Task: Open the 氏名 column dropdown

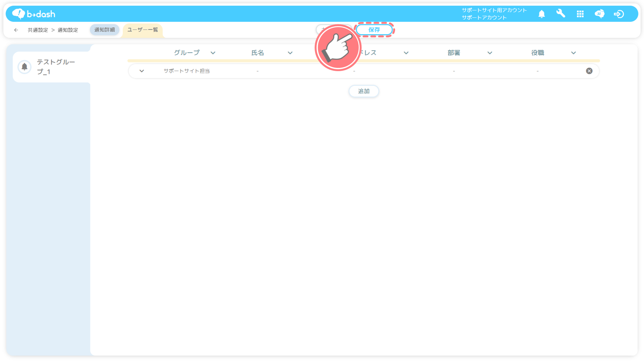Action: pos(290,53)
